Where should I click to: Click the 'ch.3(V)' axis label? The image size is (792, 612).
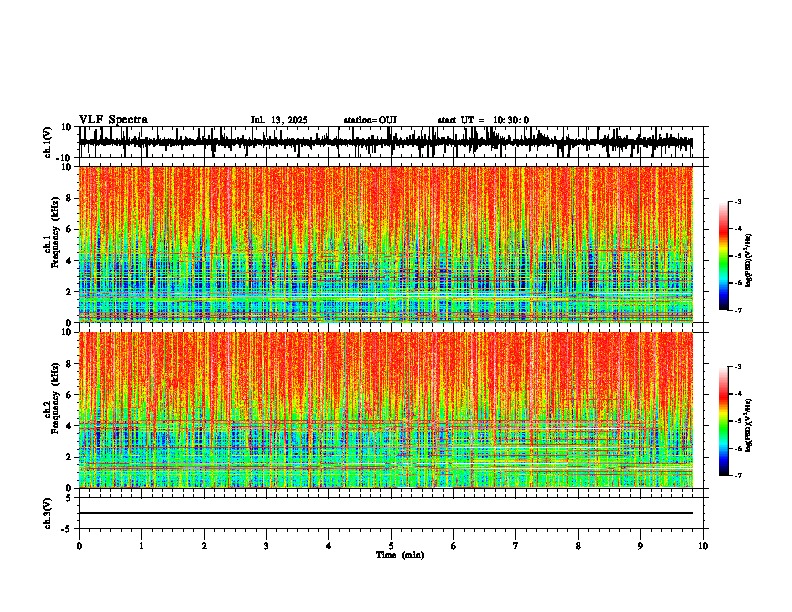48,514
